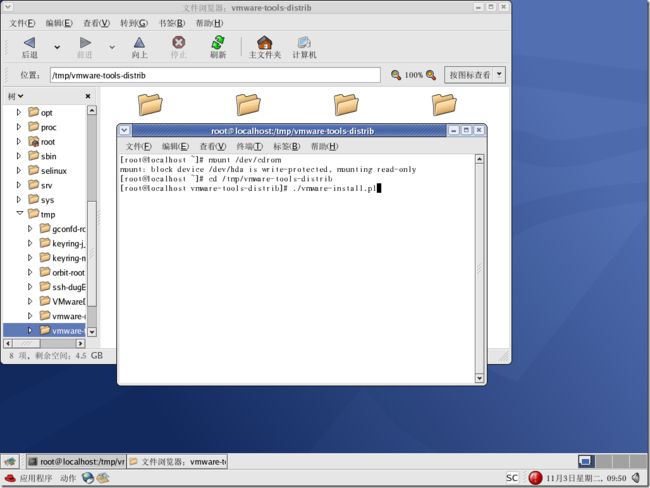
Task: Click terminal scrollbar up arrow
Action: click(479, 159)
